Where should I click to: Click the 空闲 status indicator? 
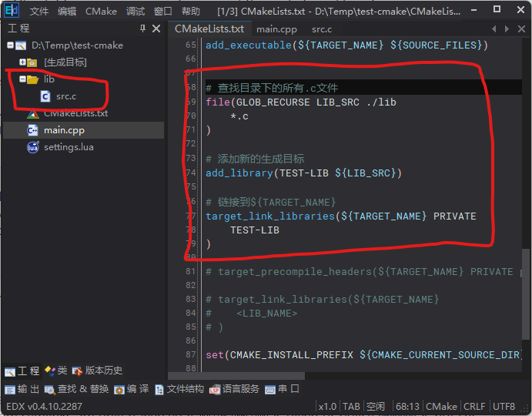click(376, 406)
